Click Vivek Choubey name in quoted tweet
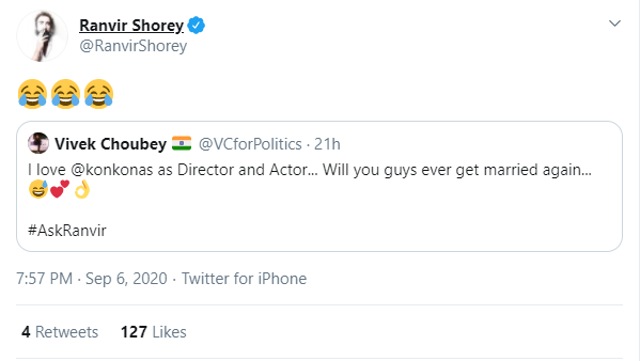The width and height of the screenshot is (640, 361). pyautogui.click(x=111, y=144)
